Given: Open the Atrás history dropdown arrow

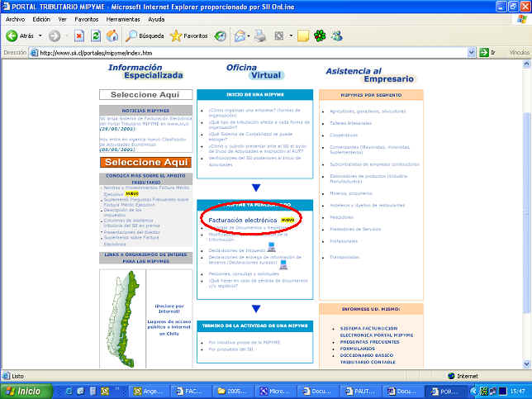Looking at the screenshot, I should coord(40,36).
